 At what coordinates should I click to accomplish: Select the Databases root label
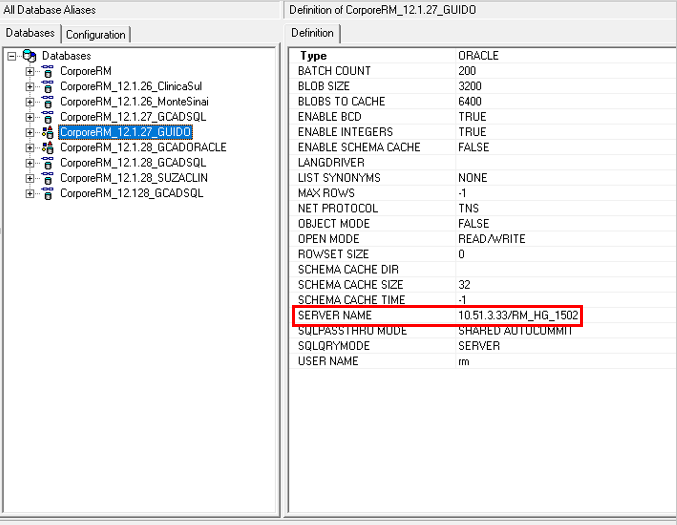(66, 56)
